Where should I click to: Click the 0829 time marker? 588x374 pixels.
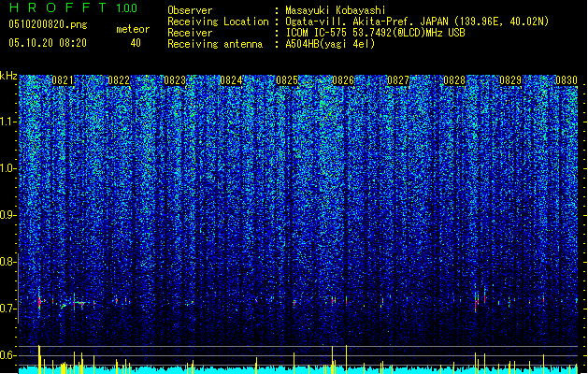click(x=510, y=80)
